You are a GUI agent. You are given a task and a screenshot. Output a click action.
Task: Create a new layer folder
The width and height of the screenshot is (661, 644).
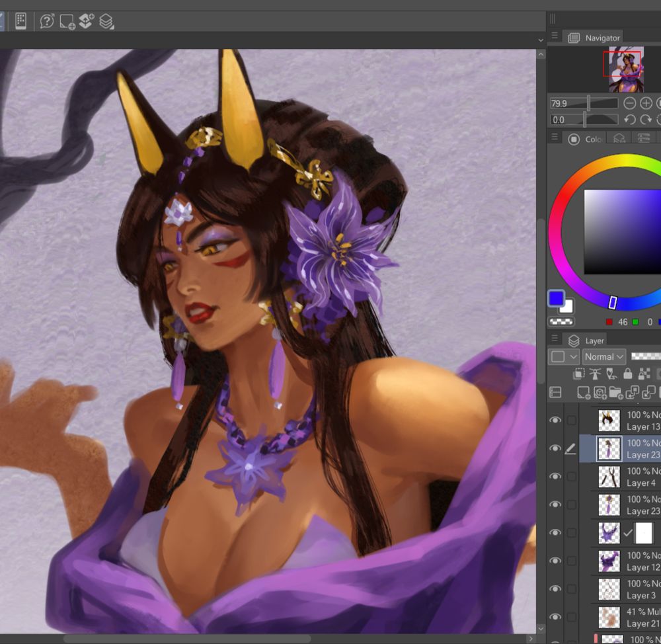(x=616, y=393)
